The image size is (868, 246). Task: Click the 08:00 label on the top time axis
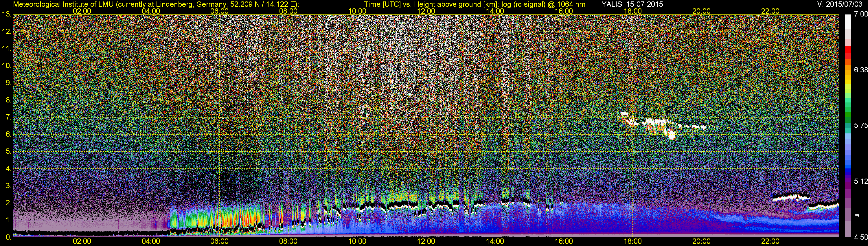pyautogui.click(x=288, y=11)
